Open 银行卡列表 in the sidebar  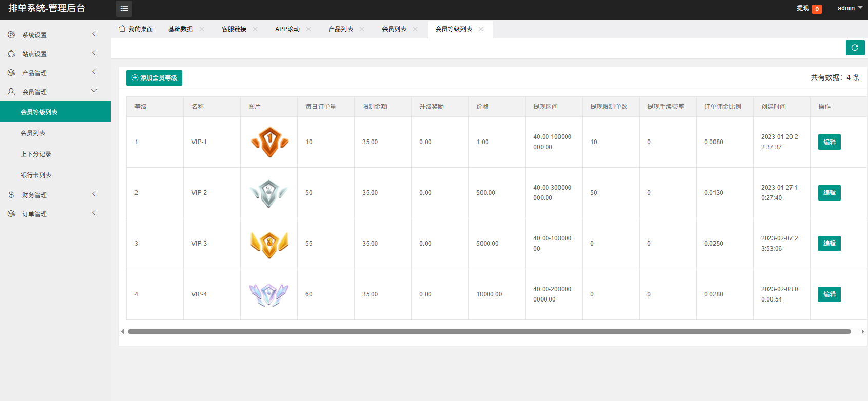[36, 175]
